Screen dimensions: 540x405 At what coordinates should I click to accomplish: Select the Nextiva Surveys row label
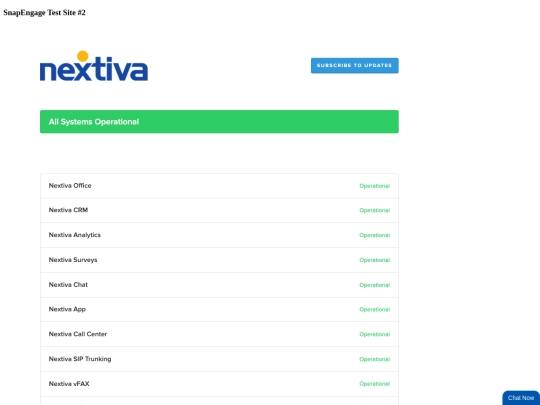pyautogui.click(x=73, y=260)
